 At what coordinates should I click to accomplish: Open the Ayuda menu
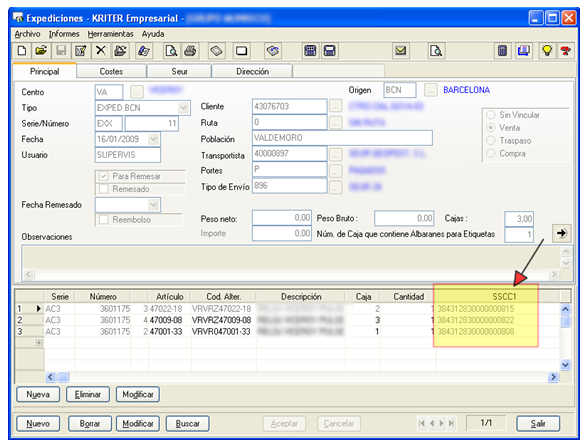(153, 34)
